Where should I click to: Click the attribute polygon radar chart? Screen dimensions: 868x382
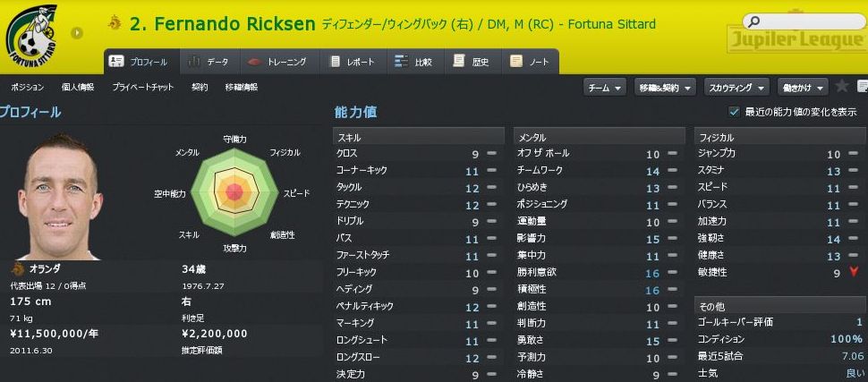pyautogui.click(x=234, y=192)
